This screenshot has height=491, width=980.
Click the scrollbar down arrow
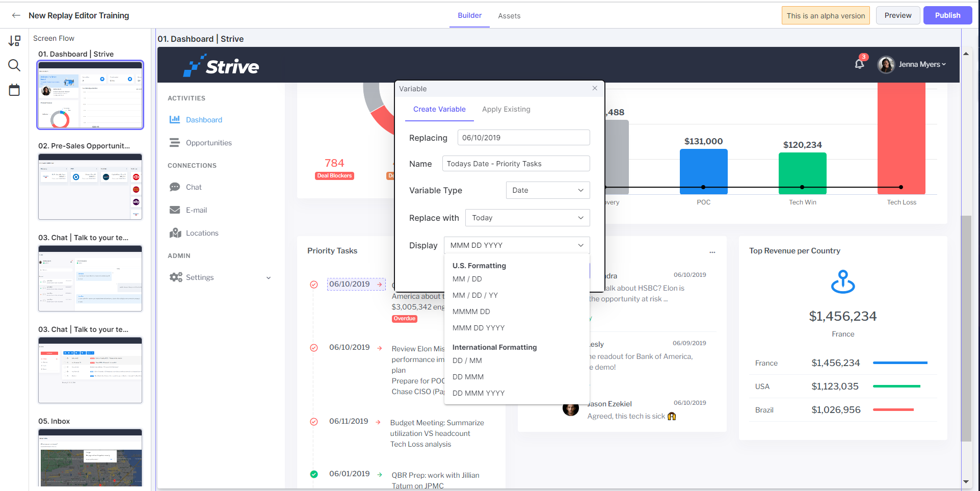[966, 481]
